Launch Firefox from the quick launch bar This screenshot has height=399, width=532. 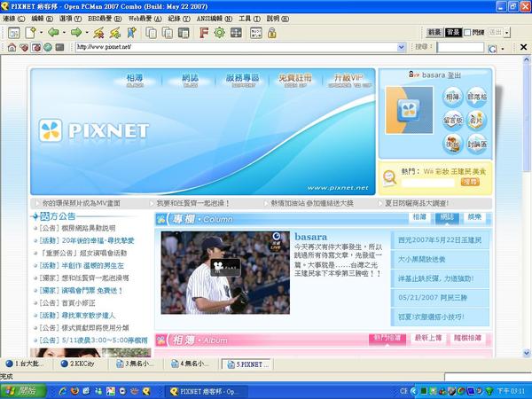pos(74,391)
